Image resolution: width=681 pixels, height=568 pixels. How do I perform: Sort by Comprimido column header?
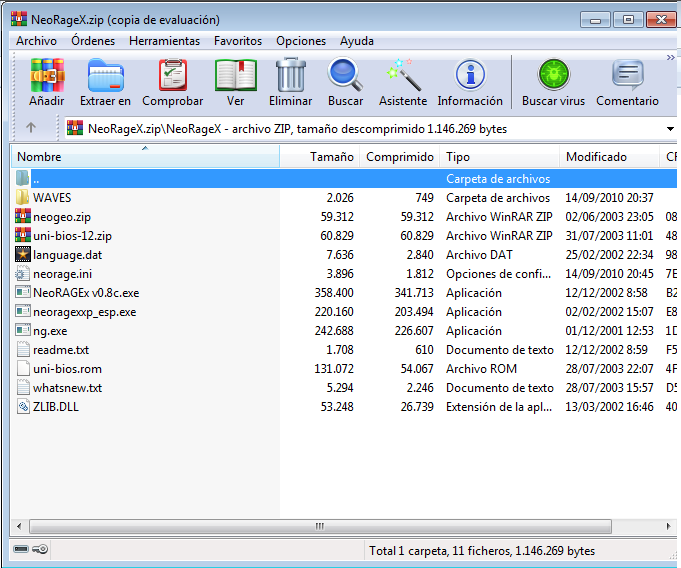[400, 156]
